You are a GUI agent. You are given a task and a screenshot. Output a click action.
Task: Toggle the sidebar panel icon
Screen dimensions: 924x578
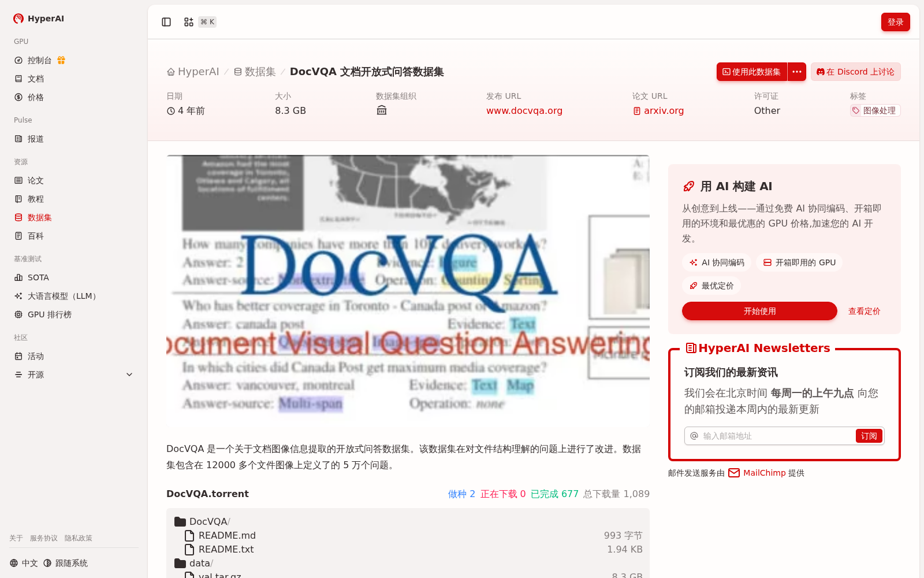point(166,22)
